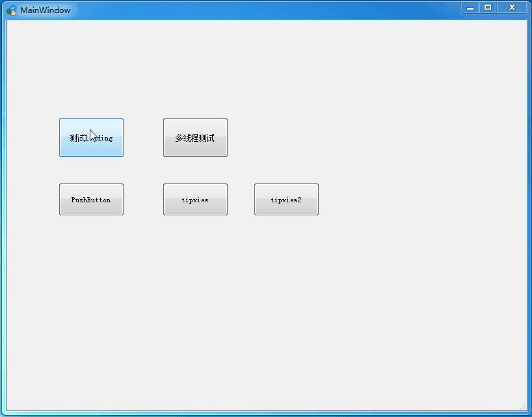Minimize the MainWindow window
Image resolution: width=532 pixels, height=417 pixels.
coord(470,7)
